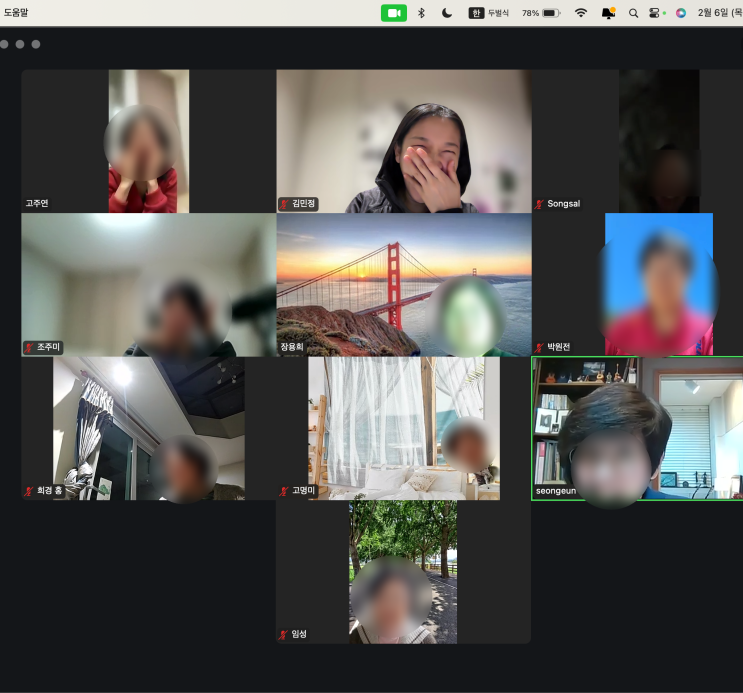Click the 장용희 name label

(x=292, y=347)
